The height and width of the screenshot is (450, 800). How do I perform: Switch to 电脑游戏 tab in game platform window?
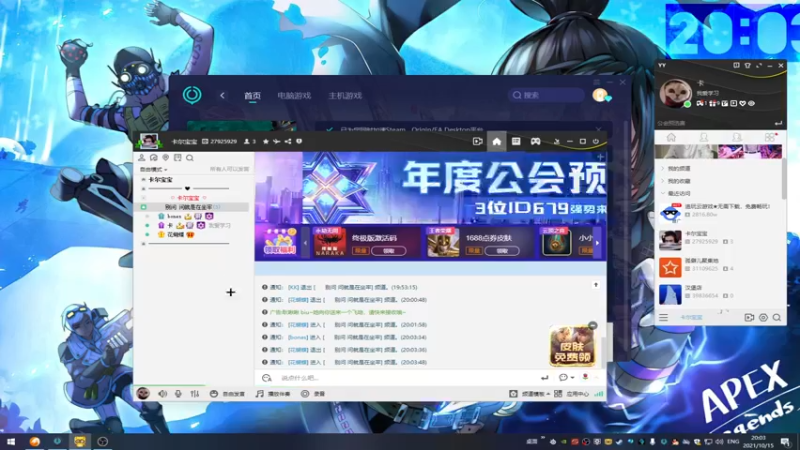point(294,95)
